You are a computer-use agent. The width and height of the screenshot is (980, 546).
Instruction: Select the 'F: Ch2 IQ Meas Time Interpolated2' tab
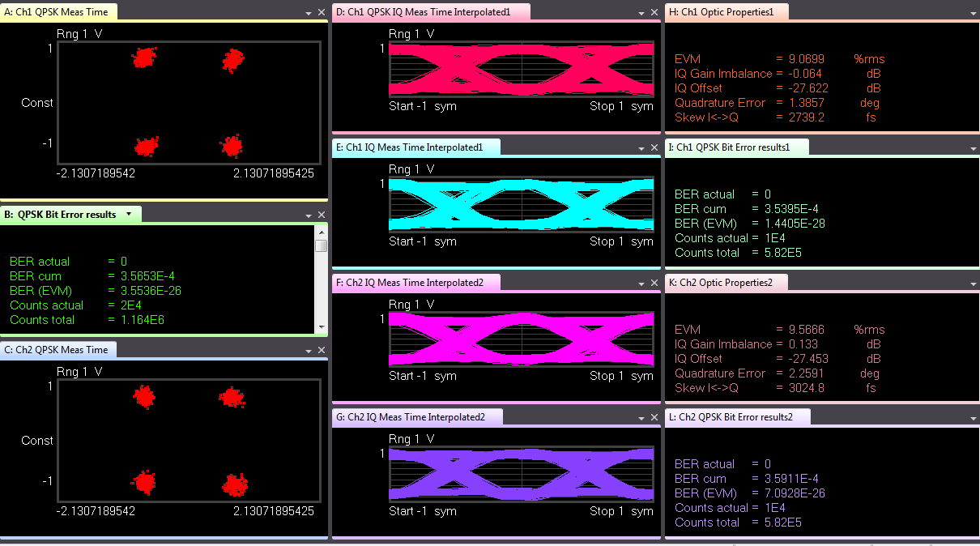tap(416, 282)
